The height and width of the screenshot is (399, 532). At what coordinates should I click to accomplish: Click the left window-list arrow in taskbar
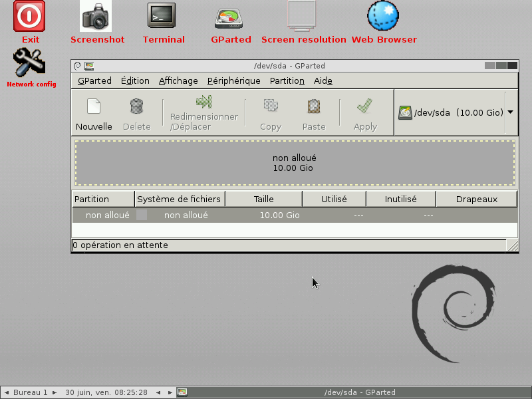click(158, 392)
